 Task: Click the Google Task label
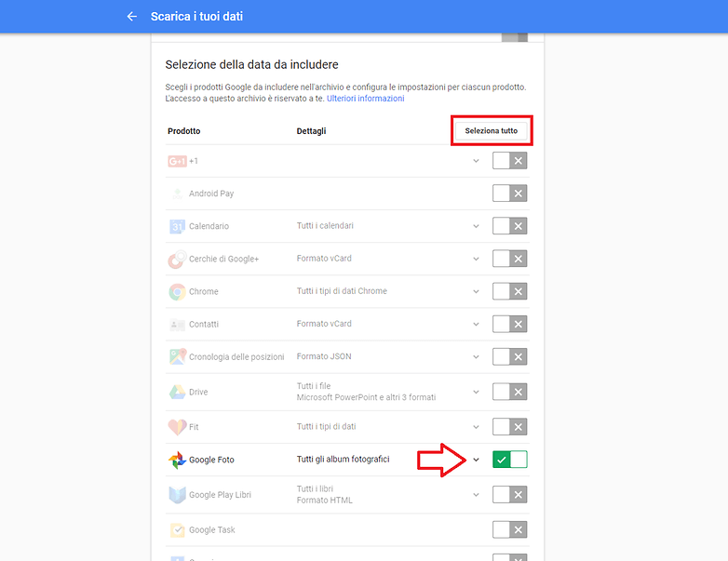[x=211, y=530]
